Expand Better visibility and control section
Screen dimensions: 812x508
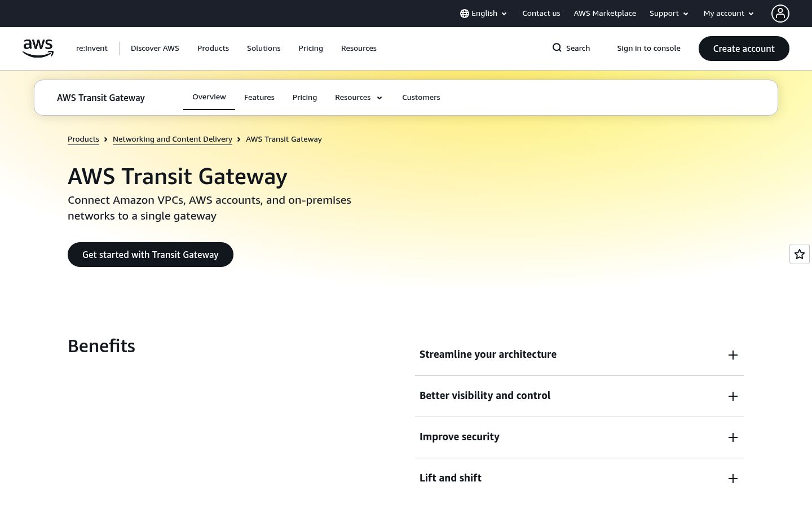(580, 396)
